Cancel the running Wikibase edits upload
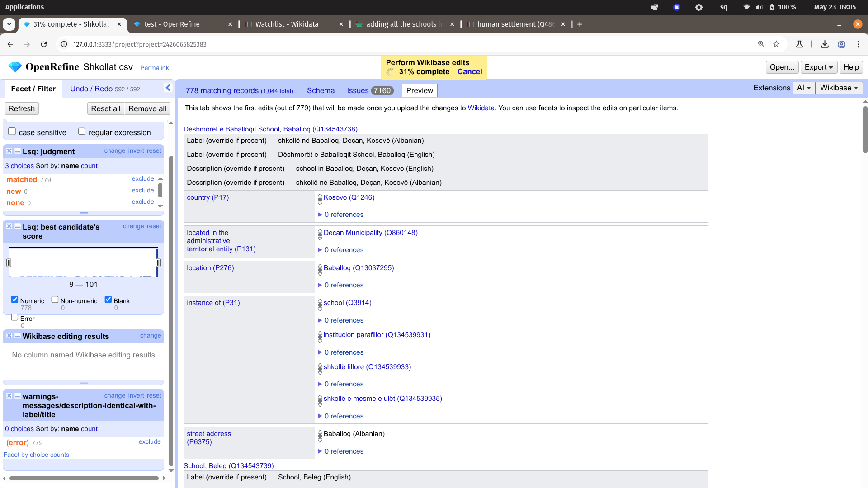Screen dimensions: 868x488 [470, 71]
